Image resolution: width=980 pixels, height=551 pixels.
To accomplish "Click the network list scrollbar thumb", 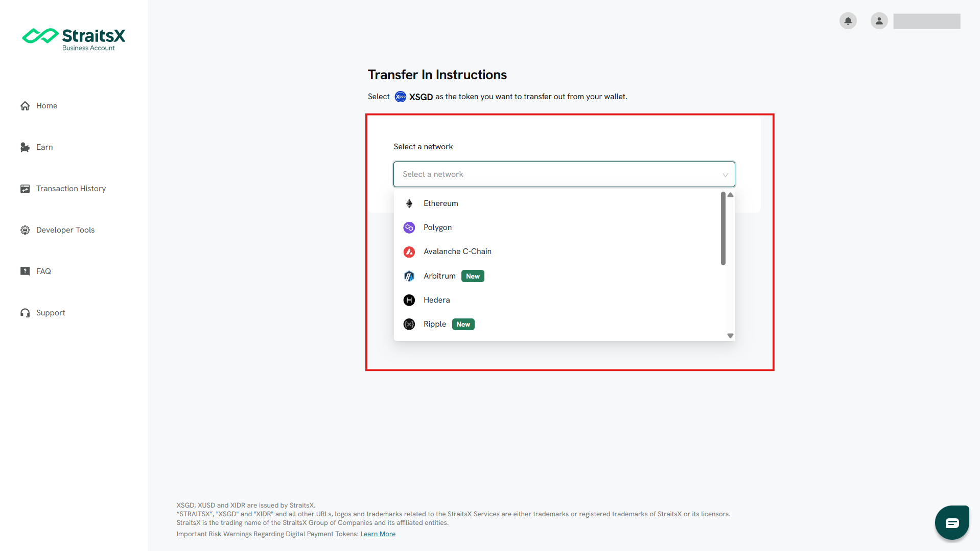I will point(723,228).
